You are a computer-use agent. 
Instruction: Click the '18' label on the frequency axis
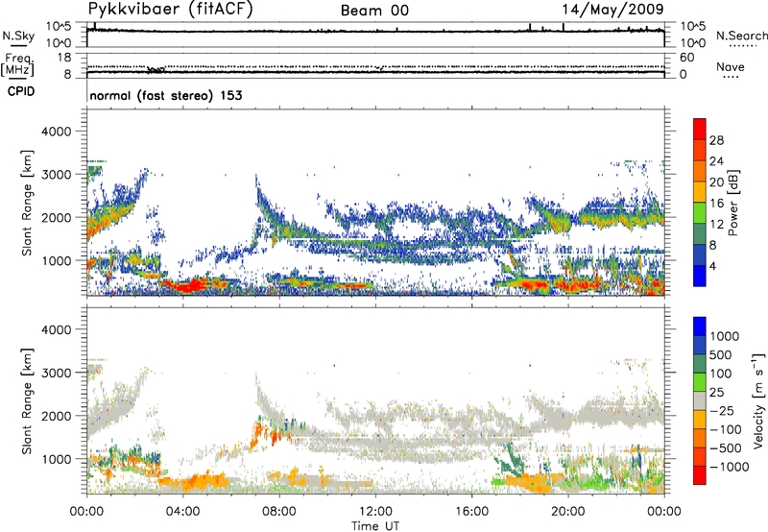(x=64, y=58)
